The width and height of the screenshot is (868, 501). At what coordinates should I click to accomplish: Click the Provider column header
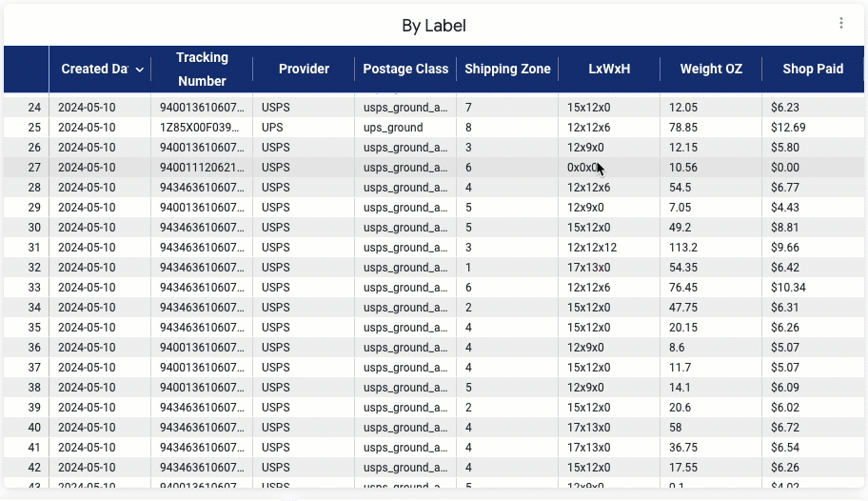click(304, 70)
